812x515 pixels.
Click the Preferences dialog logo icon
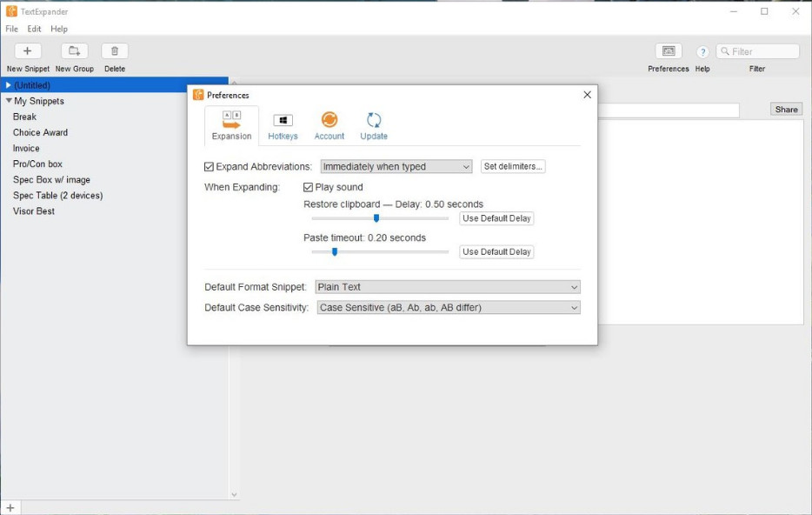pos(198,95)
